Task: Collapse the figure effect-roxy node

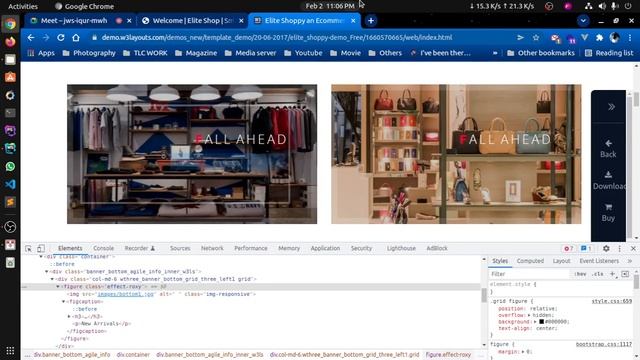Action: point(58,287)
